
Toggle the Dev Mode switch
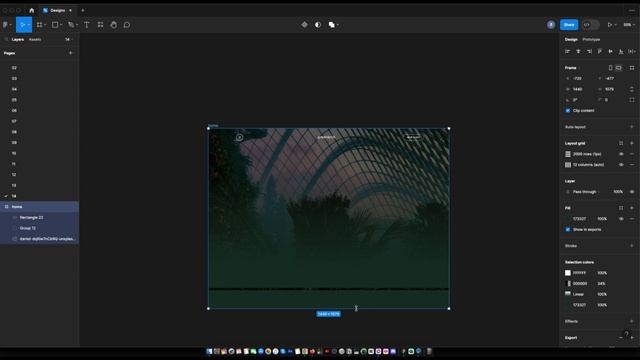[590, 25]
